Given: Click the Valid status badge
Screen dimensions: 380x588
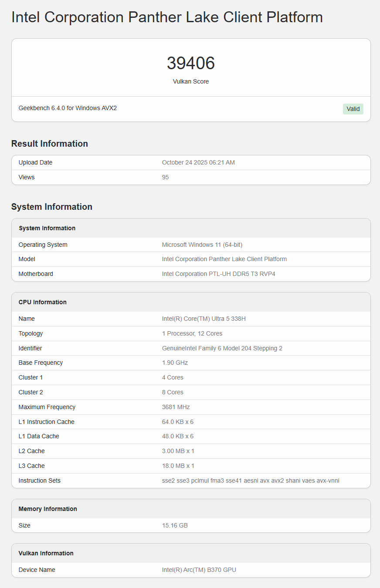Looking at the screenshot, I should pyautogui.click(x=353, y=109).
